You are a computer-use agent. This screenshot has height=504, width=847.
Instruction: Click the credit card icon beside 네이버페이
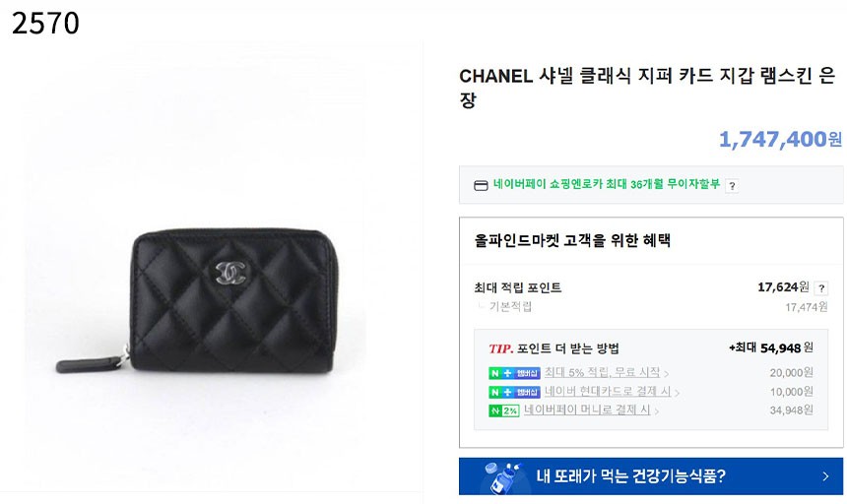click(x=481, y=186)
